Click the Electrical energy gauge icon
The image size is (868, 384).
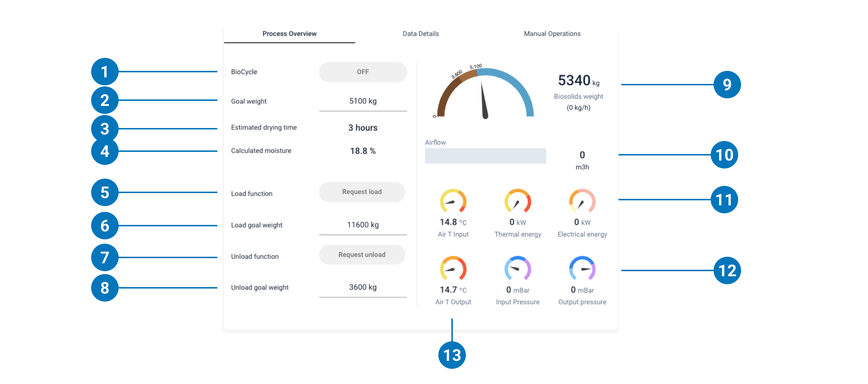pyautogui.click(x=582, y=201)
